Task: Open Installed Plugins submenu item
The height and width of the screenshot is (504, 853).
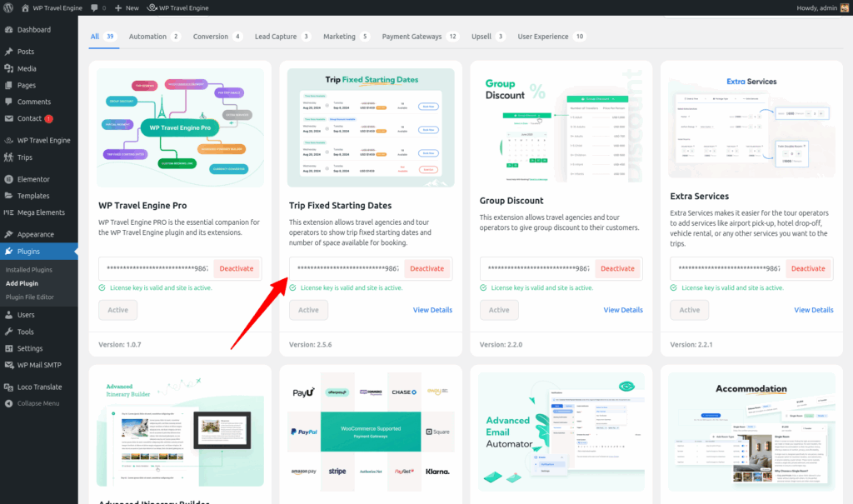Action: pyautogui.click(x=29, y=270)
